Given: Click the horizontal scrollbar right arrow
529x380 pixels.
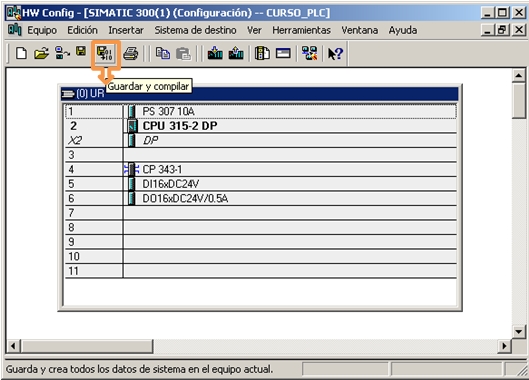Looking at the screenshot, I should [505, 346].
